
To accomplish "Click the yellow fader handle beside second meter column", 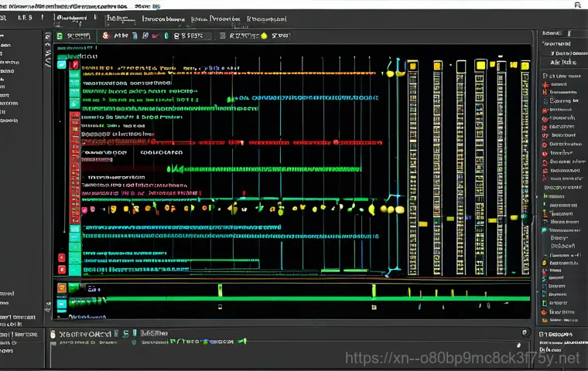I will (450, 219).
